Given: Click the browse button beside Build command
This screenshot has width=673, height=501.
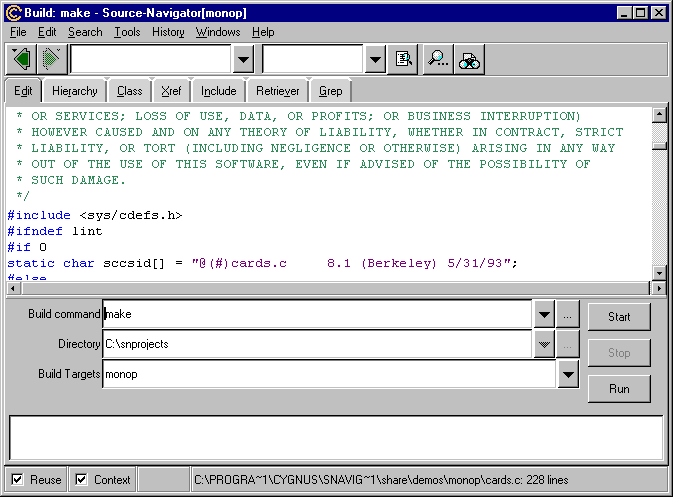Looking at the screenshot, I should point(568,314).
